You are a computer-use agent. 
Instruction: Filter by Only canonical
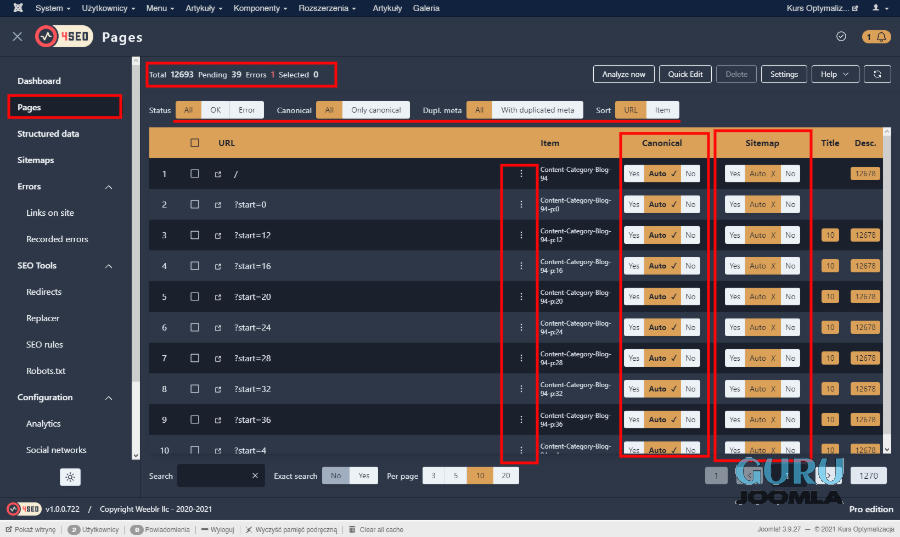point(376,110)
